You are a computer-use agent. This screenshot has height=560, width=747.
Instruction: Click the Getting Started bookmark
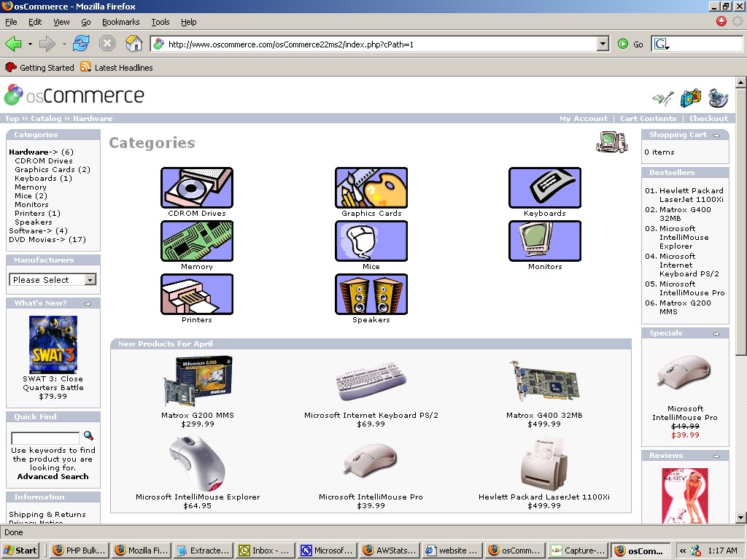(39, 68)
